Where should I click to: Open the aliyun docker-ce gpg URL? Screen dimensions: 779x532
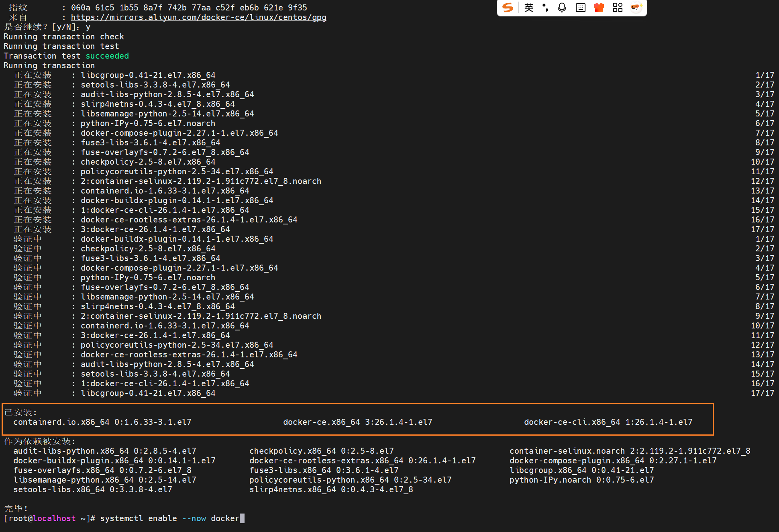198,17
